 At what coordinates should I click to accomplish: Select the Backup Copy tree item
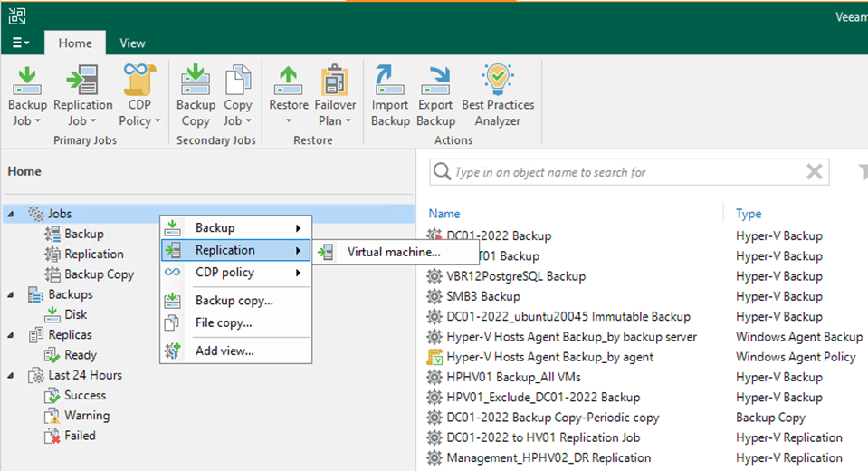[x=99, y=274]
